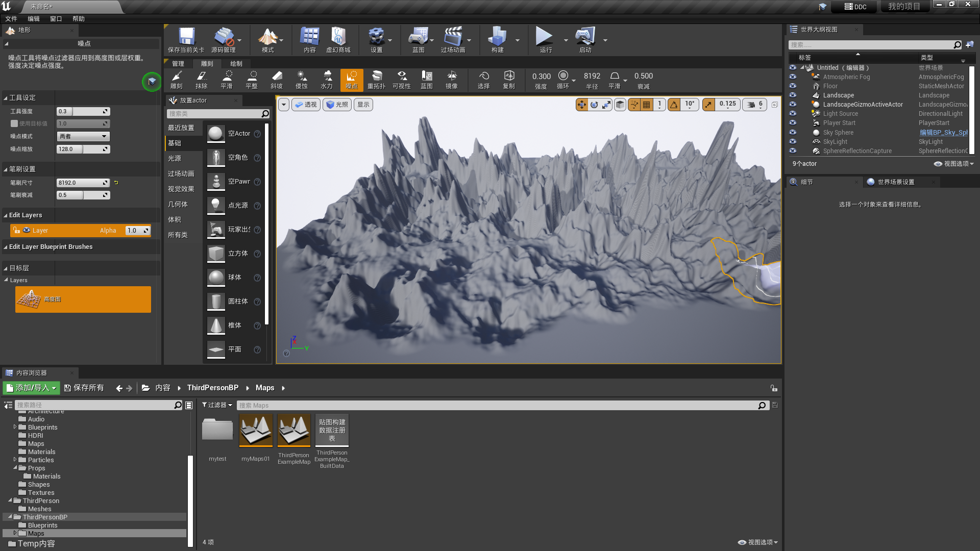Toggle visibility of Floor actor
Screen dimensions: 980x551
point(793,86)
